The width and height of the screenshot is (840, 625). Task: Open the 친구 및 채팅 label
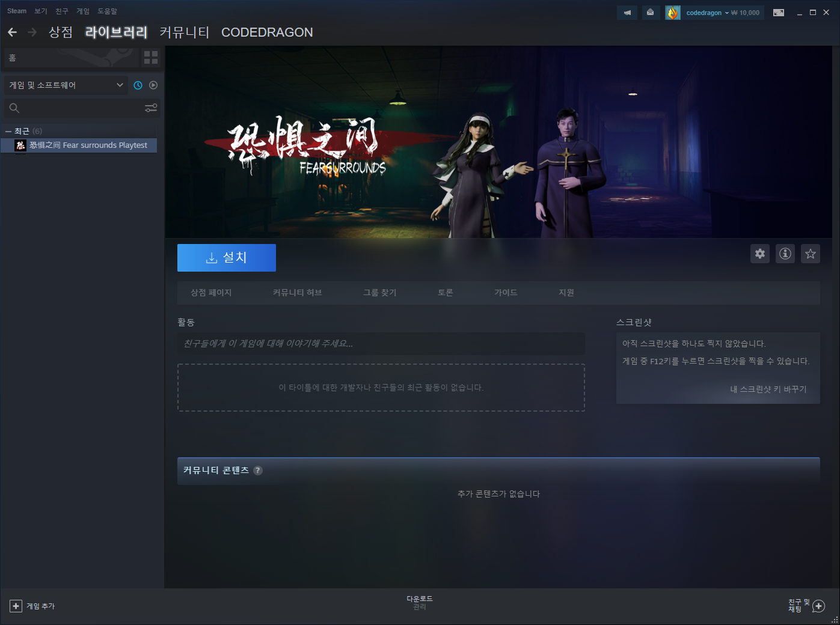pyautogui.click(x=799, y=606)
